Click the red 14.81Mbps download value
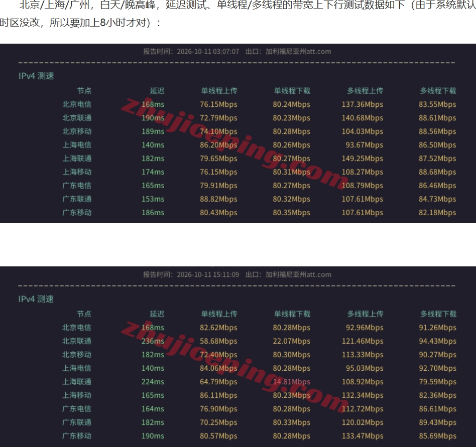476x448 pixels. [291, 382]
